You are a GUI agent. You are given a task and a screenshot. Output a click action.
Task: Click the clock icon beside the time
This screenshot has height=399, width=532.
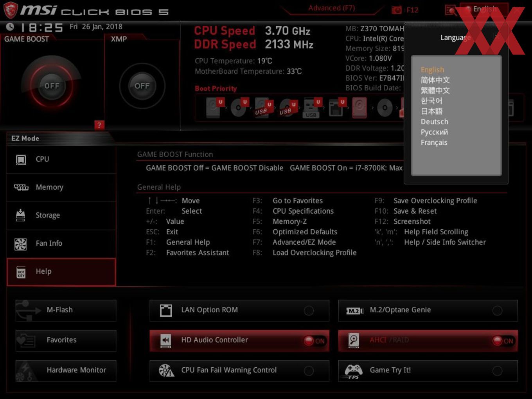10,27
